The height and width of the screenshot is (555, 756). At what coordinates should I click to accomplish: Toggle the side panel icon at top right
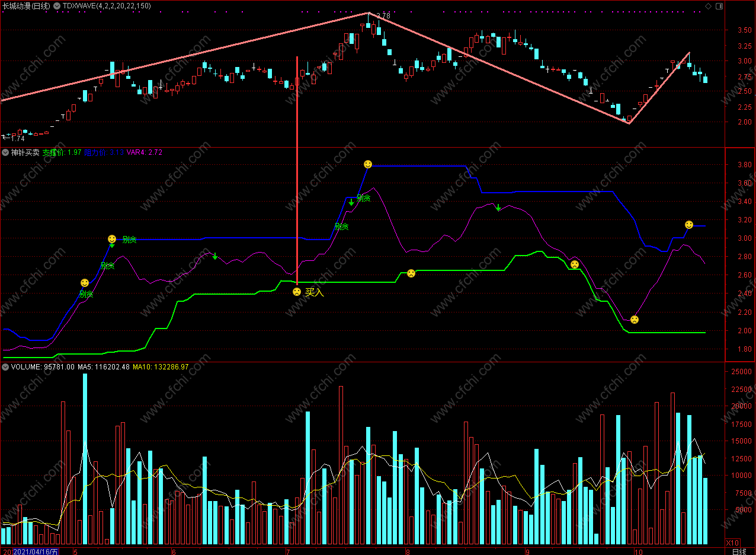coord(719,6)
